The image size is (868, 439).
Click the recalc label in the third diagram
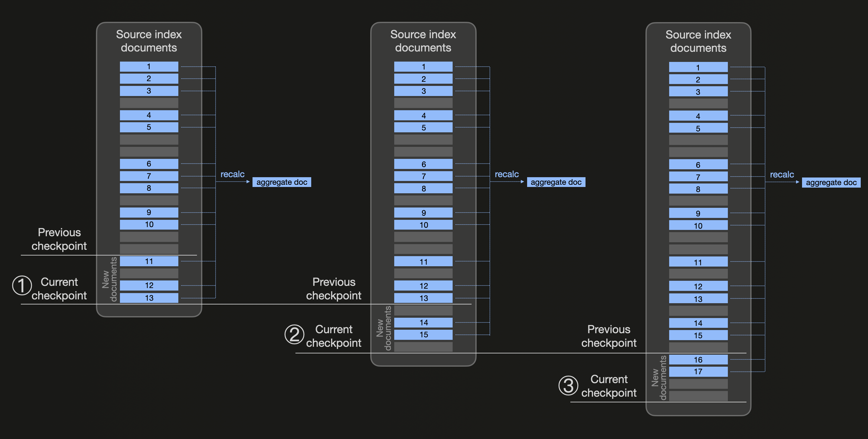click(x=782, y=174)
